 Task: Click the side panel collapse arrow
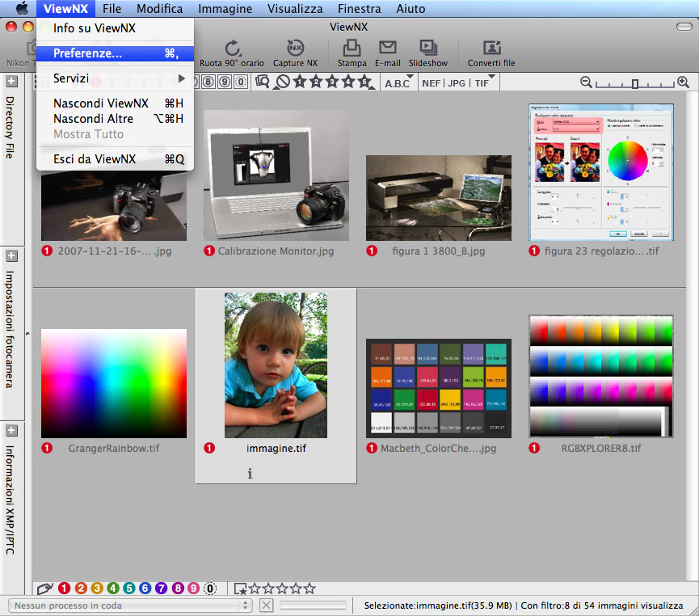click(27, 334)
